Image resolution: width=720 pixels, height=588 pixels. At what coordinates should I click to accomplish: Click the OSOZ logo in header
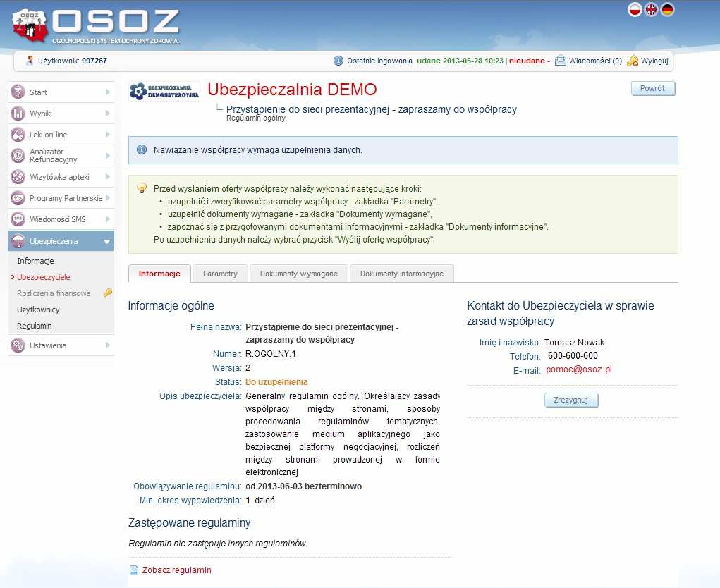[x=95, y=26]
